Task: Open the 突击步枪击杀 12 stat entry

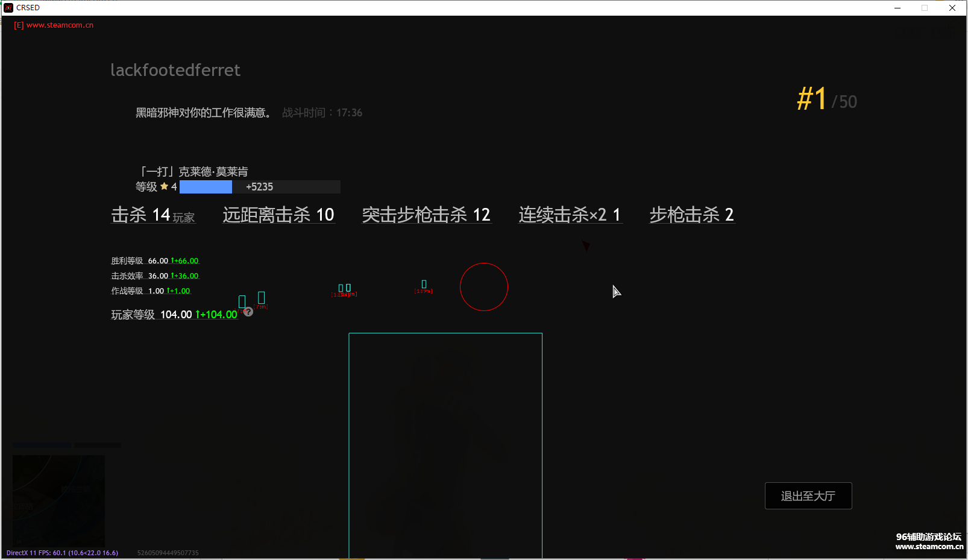Action: [426, 215]
